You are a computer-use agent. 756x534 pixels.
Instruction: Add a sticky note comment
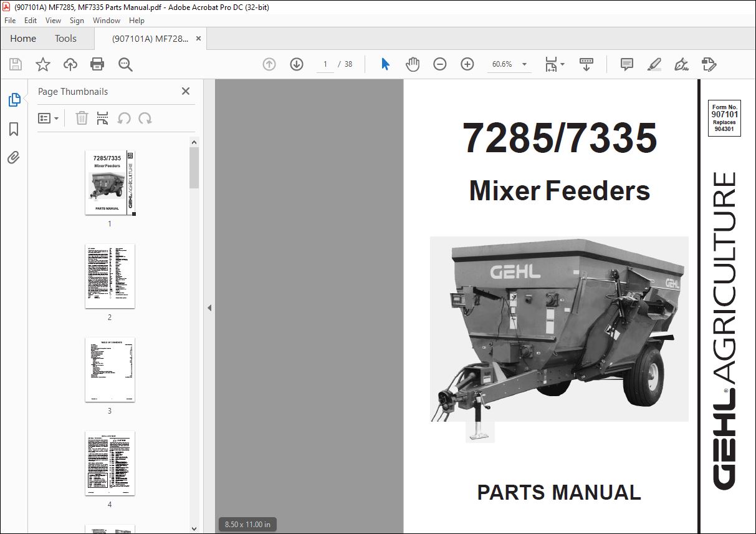[627, 64]
